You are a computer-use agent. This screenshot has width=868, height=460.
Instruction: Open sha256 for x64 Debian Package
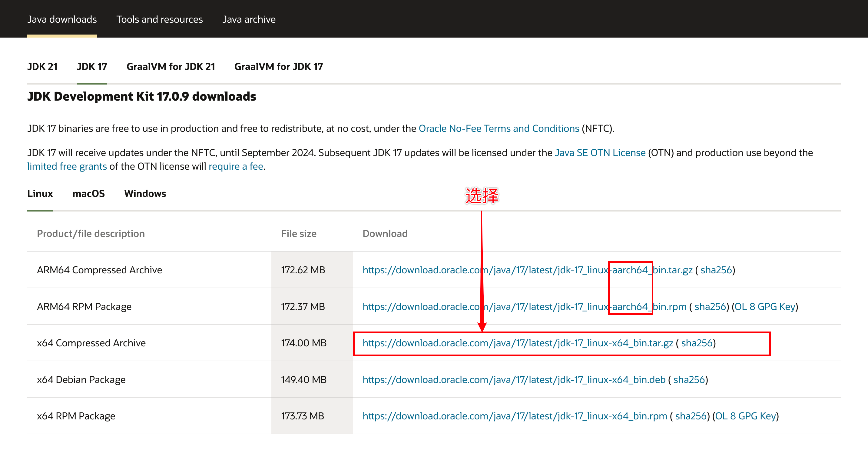[x=689, y=380]
